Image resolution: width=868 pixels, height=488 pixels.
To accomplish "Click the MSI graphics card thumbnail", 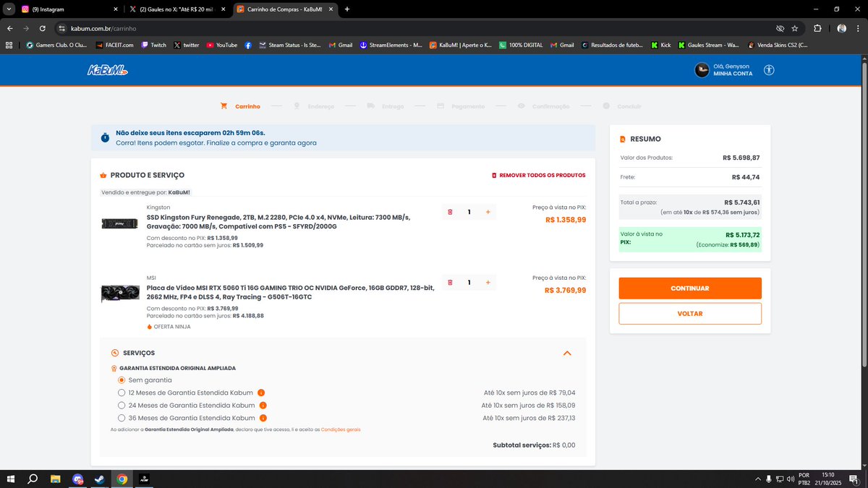I will 119,294.
